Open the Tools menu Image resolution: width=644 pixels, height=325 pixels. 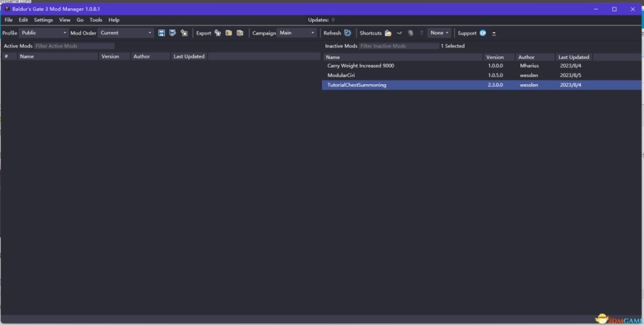coord(96,20)
